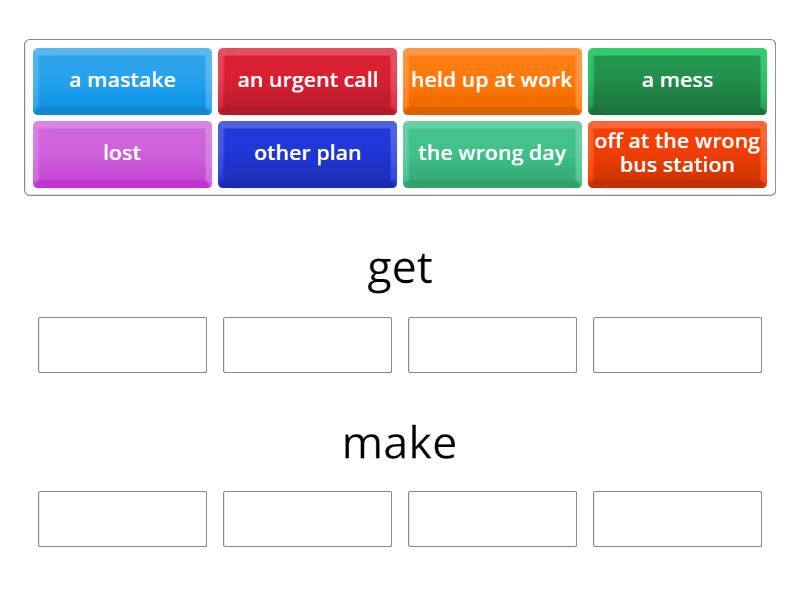
Task: Click the magenta 'lost' tile
Action: click(122, 154)
